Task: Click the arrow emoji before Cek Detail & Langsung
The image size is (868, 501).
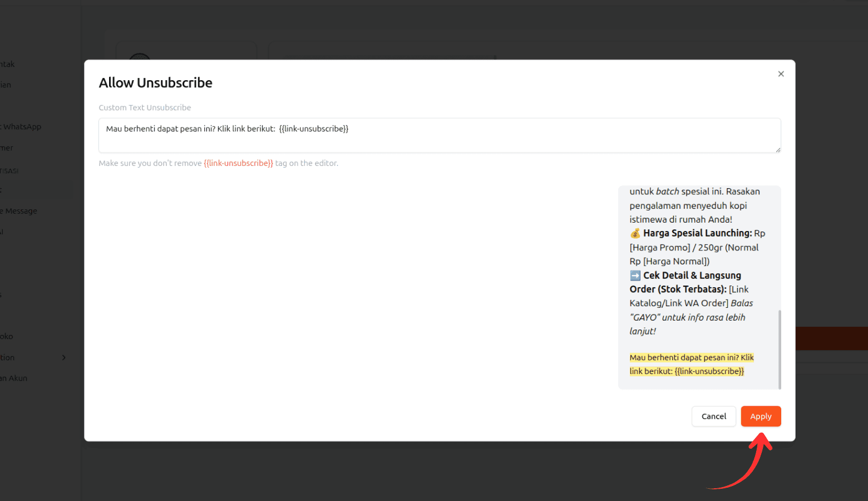Action: point(634,275)
